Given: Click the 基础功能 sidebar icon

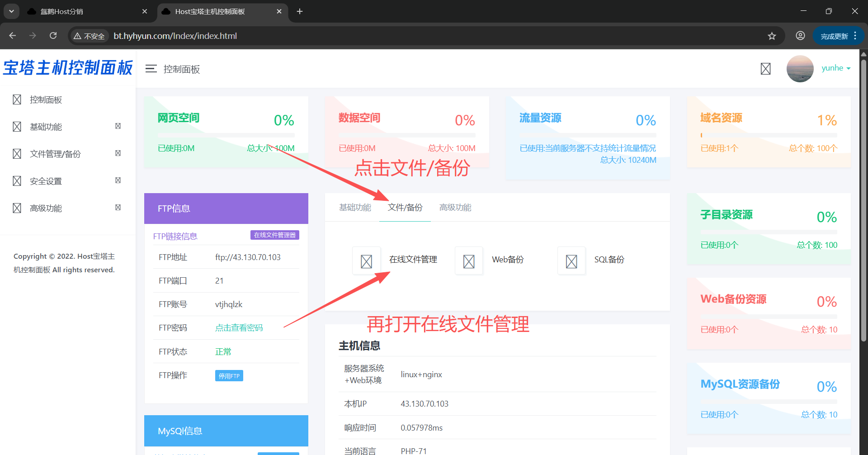Looking at the screenshot, I should click(17, 127).
